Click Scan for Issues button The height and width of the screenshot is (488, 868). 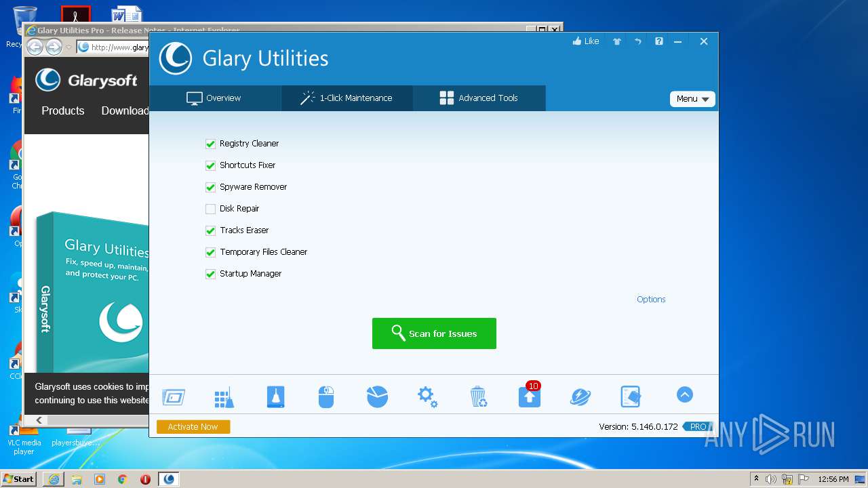coord(434,333)
